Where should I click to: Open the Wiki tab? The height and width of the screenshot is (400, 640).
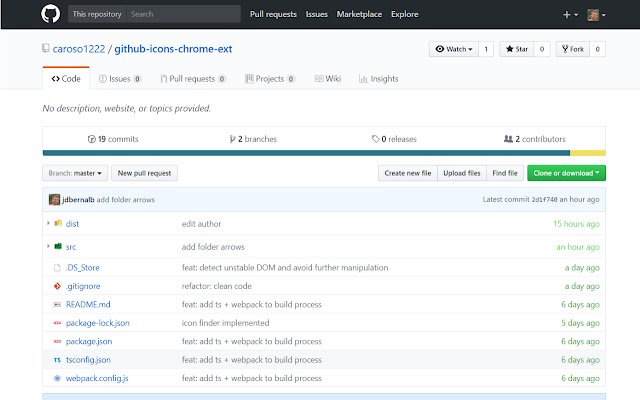[x=328, y=78]
